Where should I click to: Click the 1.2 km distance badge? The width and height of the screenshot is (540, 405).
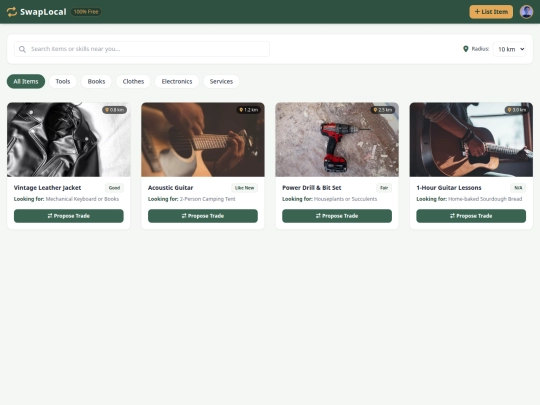point(249,110)
